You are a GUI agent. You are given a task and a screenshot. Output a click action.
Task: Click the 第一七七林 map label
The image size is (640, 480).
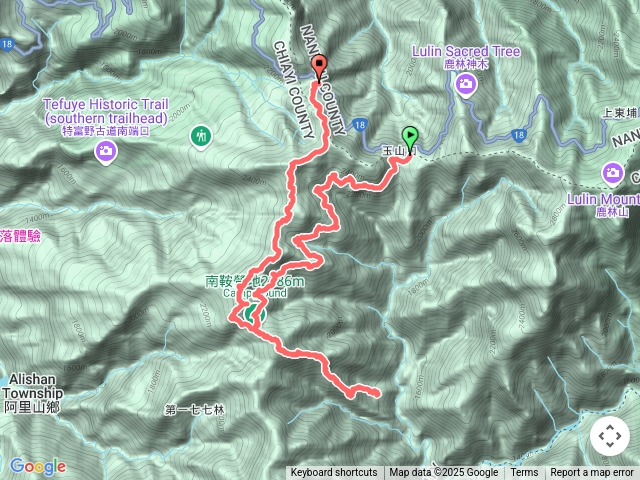point(195,410)
